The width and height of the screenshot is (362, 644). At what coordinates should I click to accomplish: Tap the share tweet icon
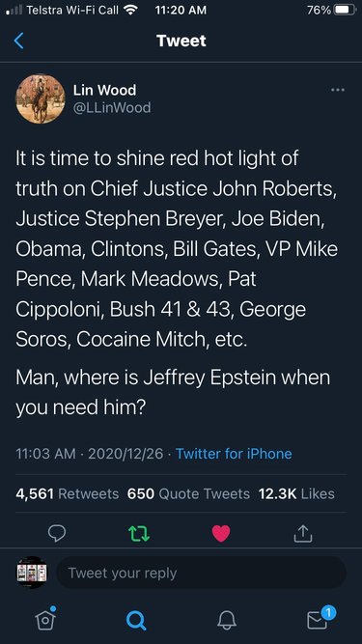tap(303, 533)
